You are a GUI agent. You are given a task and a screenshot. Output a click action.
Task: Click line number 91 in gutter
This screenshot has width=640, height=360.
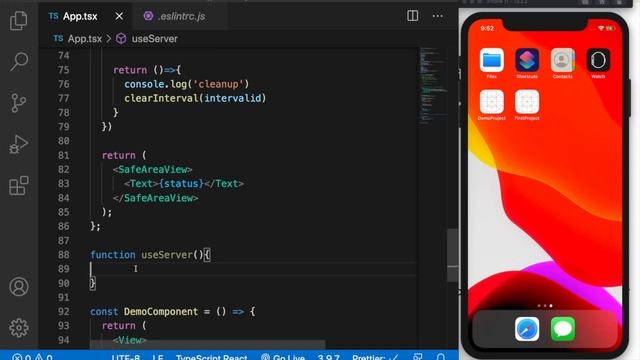click(63, 298)
